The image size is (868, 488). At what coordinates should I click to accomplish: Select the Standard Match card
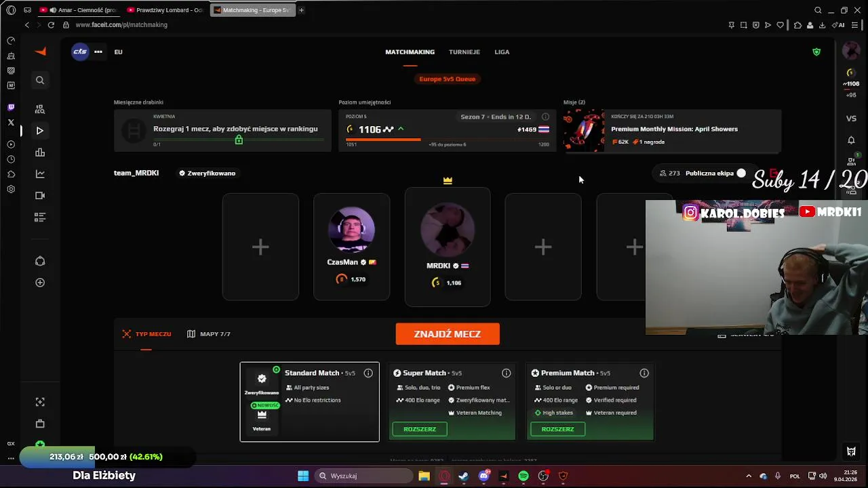click(x=309, y=402)
